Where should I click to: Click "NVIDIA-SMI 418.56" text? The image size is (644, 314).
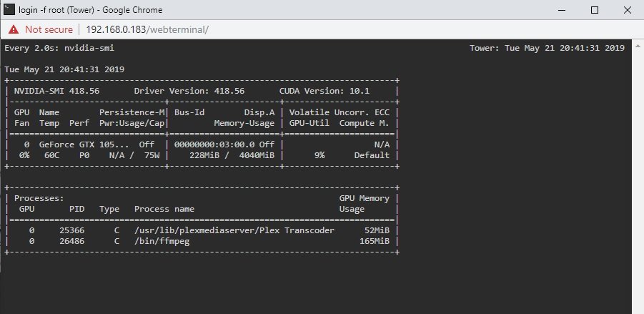pos(56,91)
